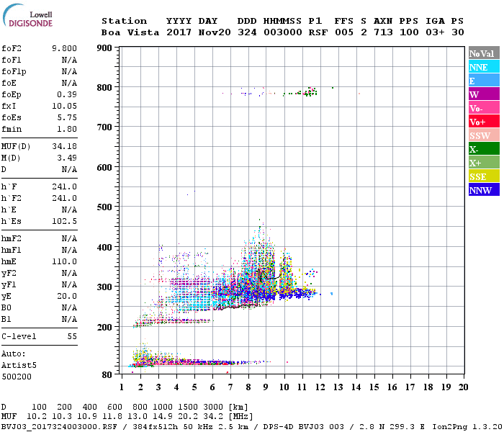Select the SSE yellow legend swatch

click(x=484, y=176)
